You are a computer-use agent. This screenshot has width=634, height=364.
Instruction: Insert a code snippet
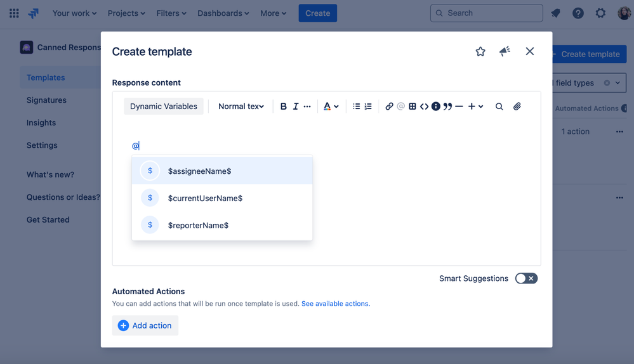pos(424,107)
